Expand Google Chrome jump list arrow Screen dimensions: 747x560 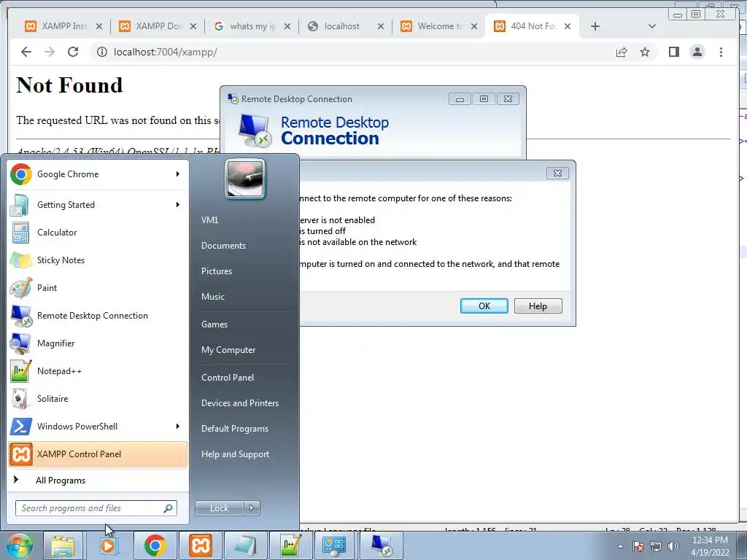178,174
